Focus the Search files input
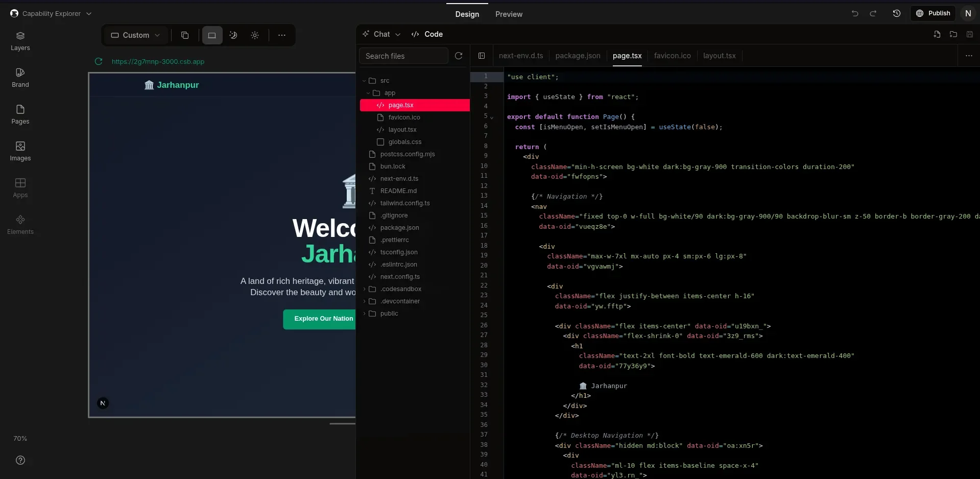 (x=403, y=56)
